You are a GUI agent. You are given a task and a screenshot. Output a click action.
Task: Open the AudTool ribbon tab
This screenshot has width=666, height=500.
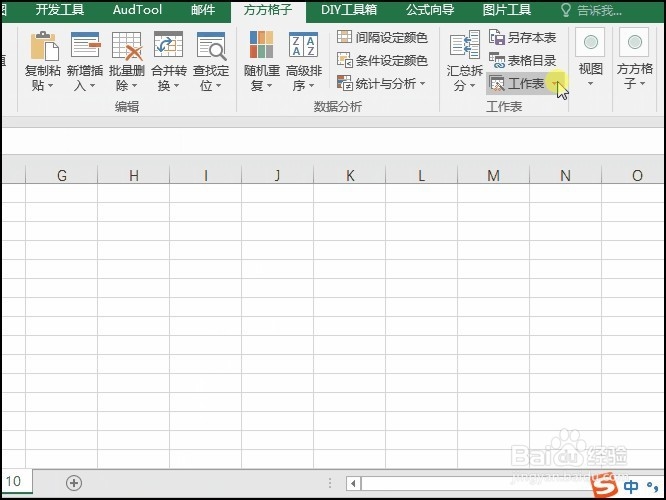point(137,10)
